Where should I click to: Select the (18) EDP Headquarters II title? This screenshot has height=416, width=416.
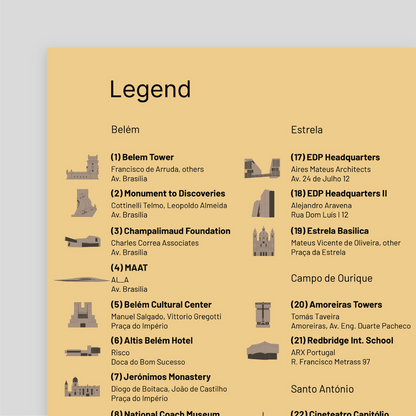coord(339,193)
